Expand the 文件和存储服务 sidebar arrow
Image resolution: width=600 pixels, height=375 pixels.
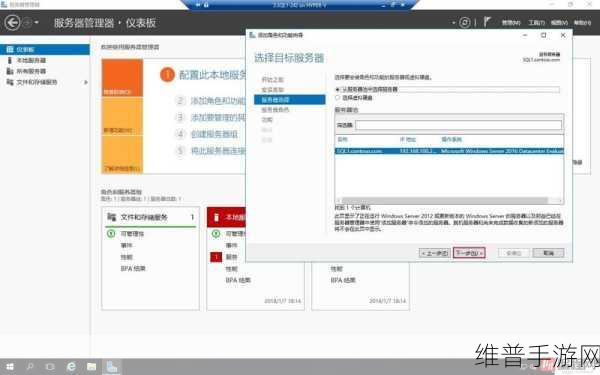pyautogui.click(x=86, y=82)
